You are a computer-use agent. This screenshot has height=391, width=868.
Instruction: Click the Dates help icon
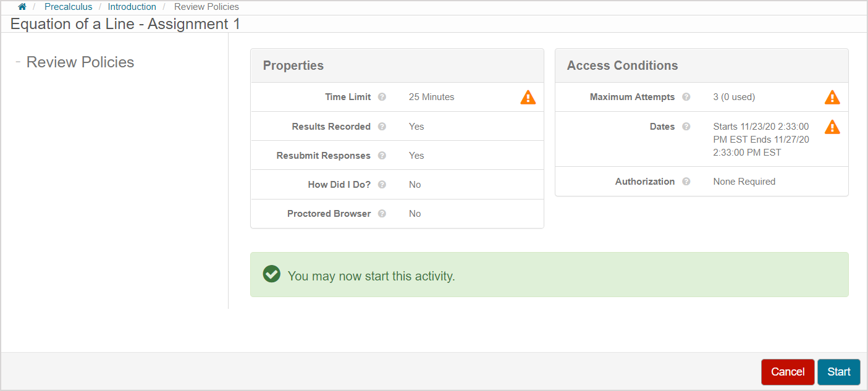point(686,127)
